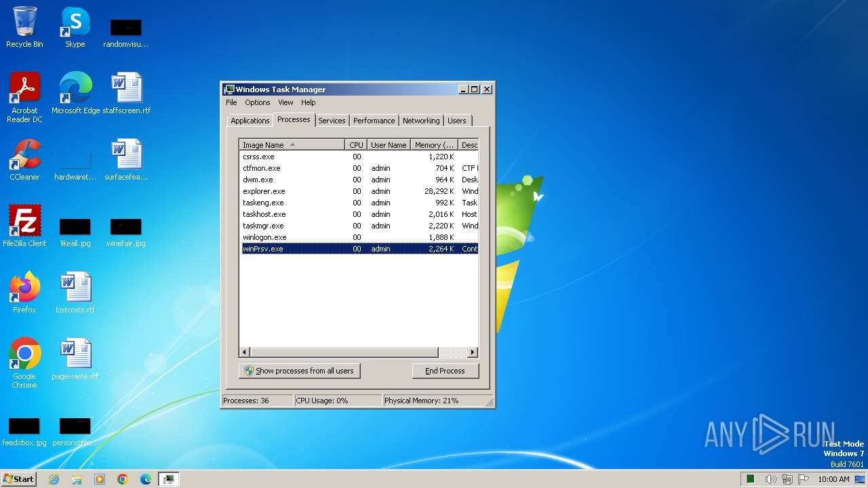Select the taskhost.exe process
The height and width of the screenshot is (488, 868).
coord(359,214)
